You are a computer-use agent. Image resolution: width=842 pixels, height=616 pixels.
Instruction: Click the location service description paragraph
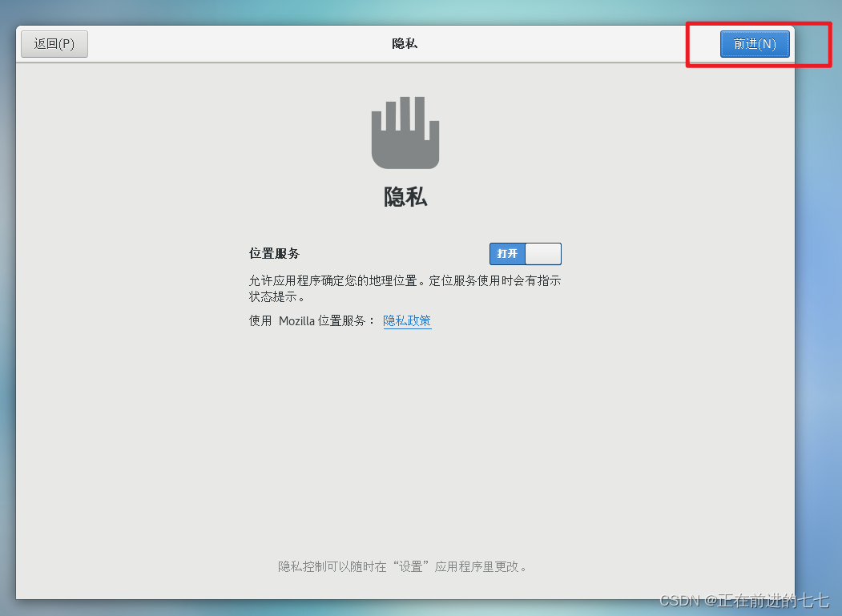(x=405, y=288)
